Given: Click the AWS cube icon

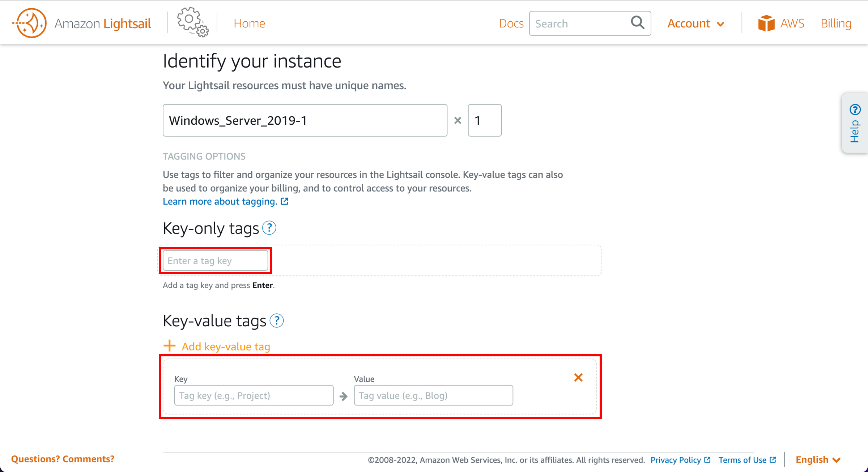Looking at the screenshot, I should pyautogui.click(x=766, y=23).
